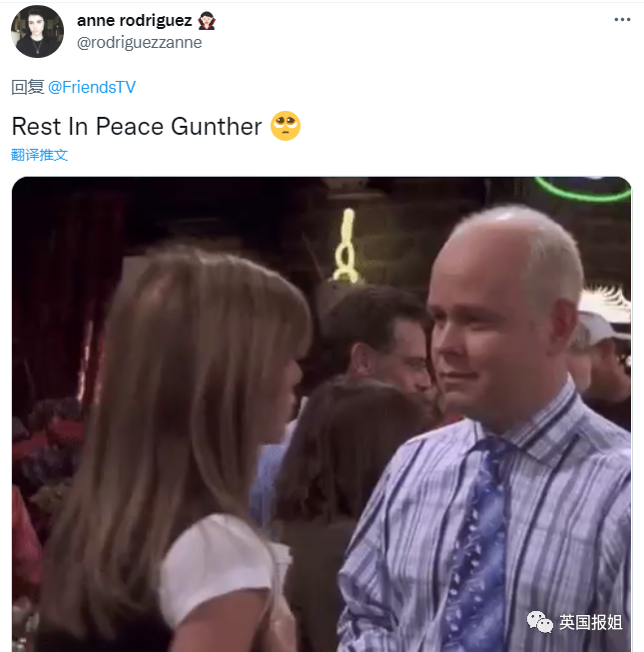
Task: Click the vampire emoji beside the username
Action: [207, 21]
